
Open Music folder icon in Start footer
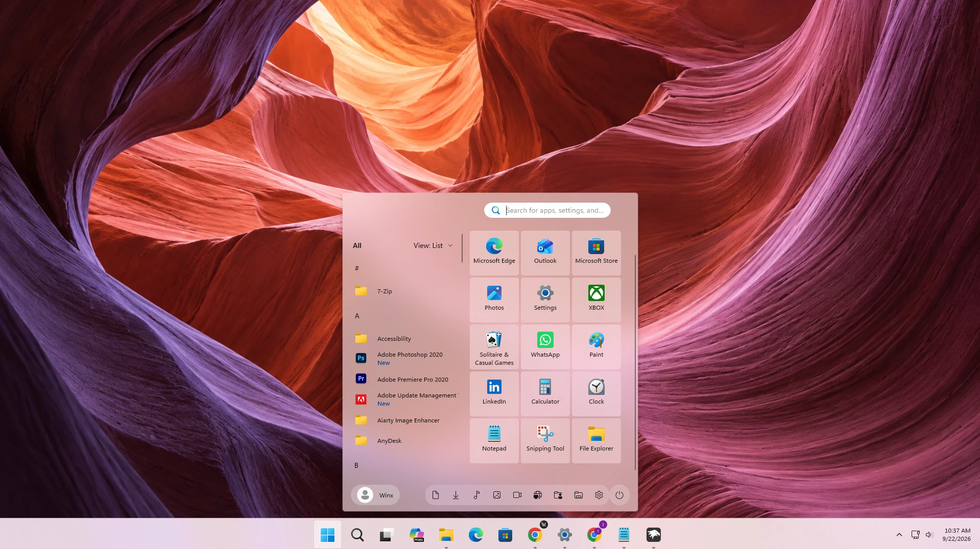pos(476,495)
